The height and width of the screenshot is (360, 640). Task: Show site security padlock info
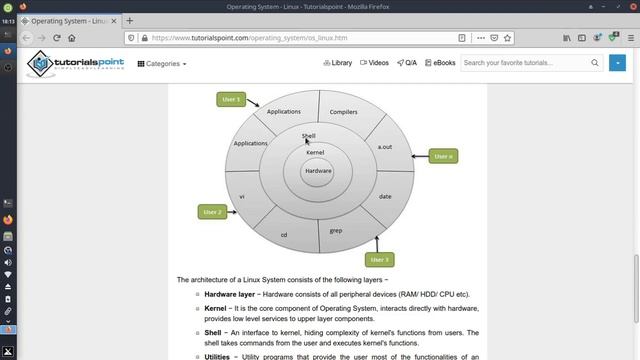click(144, 38)
